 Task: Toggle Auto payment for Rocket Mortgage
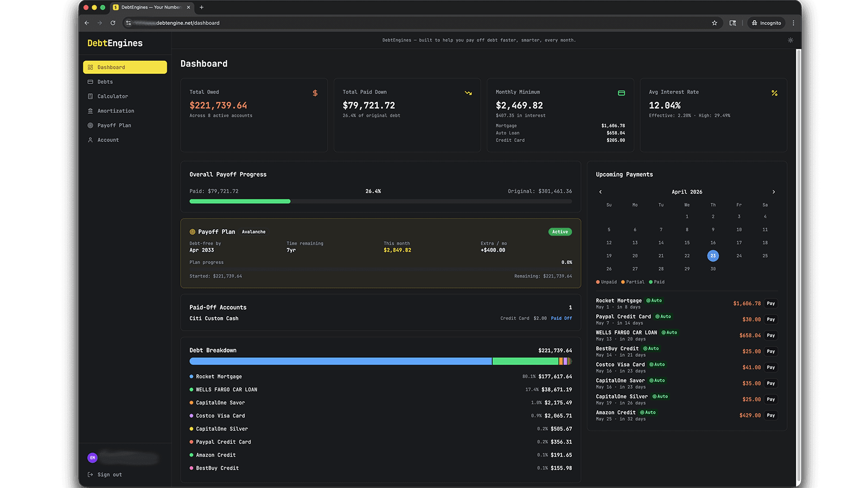tap(654, 300)
